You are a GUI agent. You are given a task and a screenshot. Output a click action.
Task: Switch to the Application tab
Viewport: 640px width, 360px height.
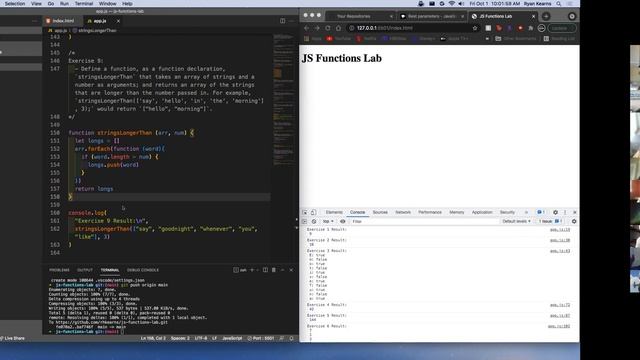pyautogui.click(x=482, y=212)
